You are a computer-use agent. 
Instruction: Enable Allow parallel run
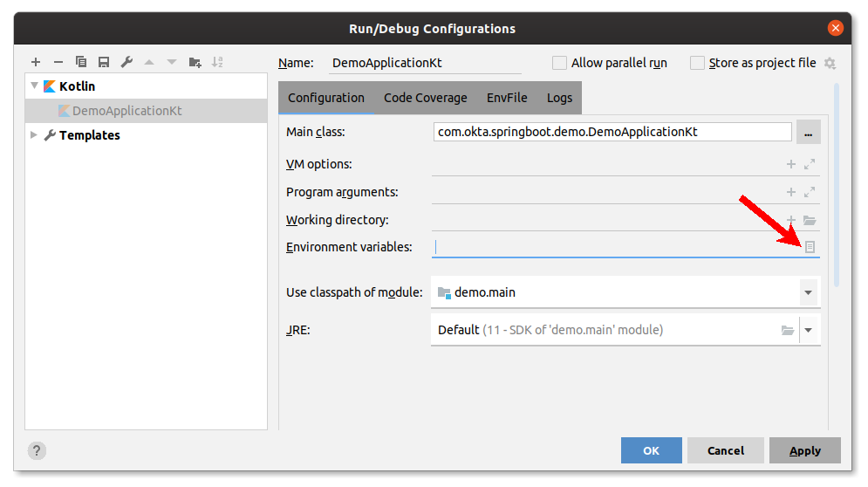(559, 63)
